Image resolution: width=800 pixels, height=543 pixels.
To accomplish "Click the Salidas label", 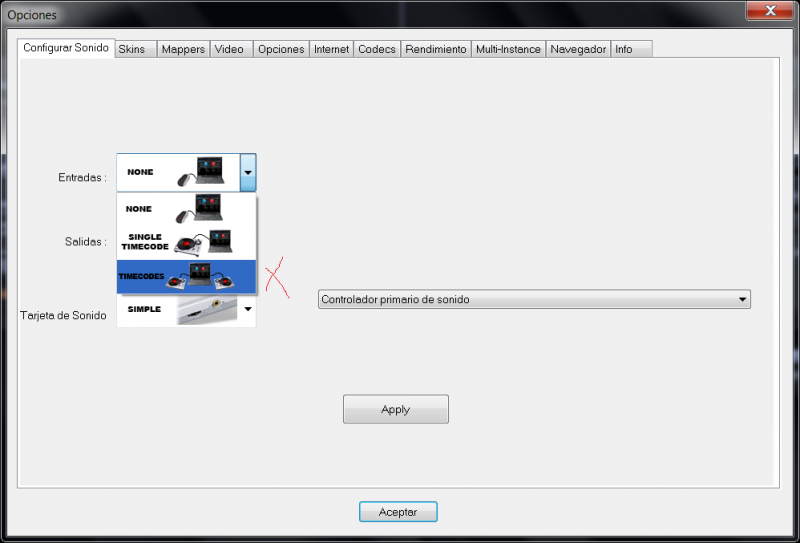I will click(x=86, y=242).
